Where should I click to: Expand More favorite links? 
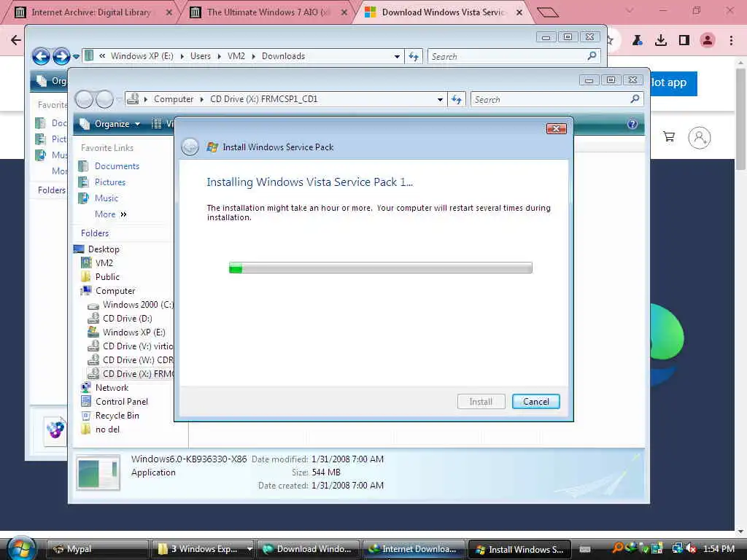pyautogui.click(x=111, y=214)
